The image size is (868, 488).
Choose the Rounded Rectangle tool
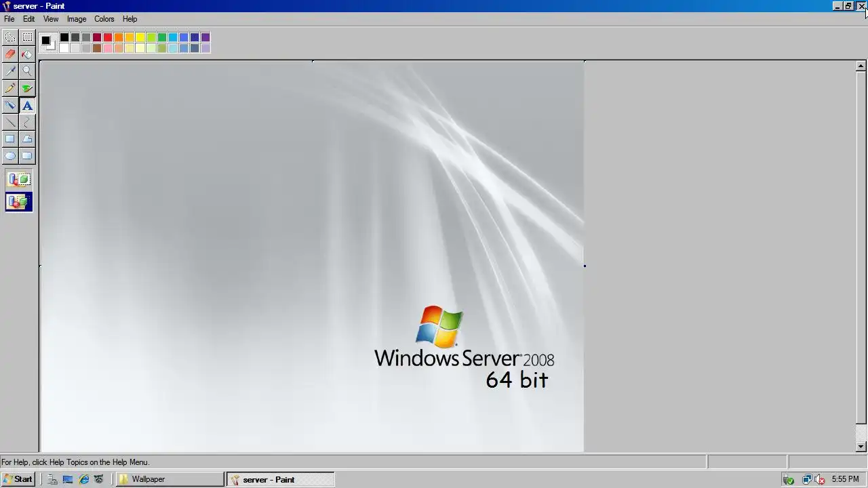tap(27, 156)
